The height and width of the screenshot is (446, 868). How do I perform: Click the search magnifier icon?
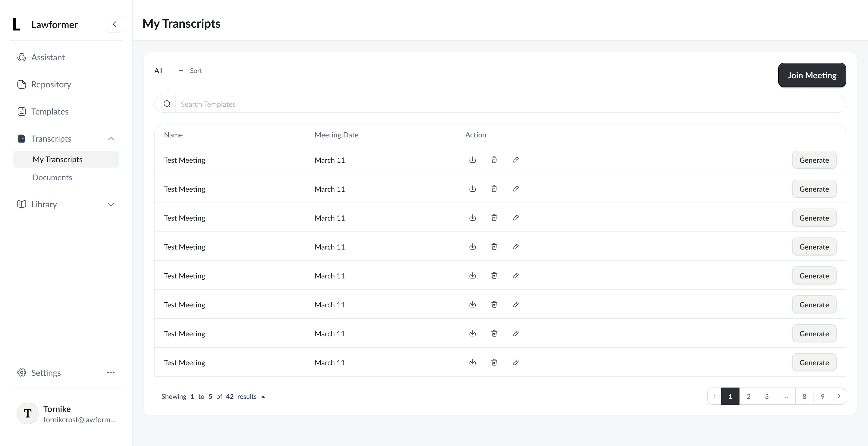[167, 104]
